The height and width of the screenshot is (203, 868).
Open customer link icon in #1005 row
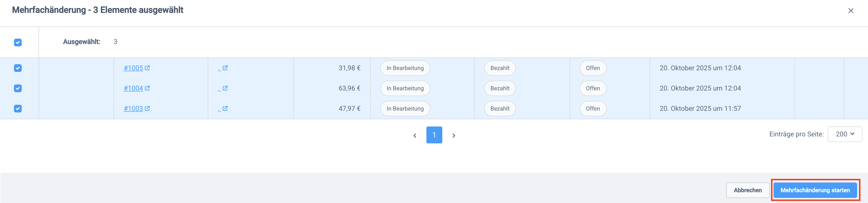click(x=225, y=68)
